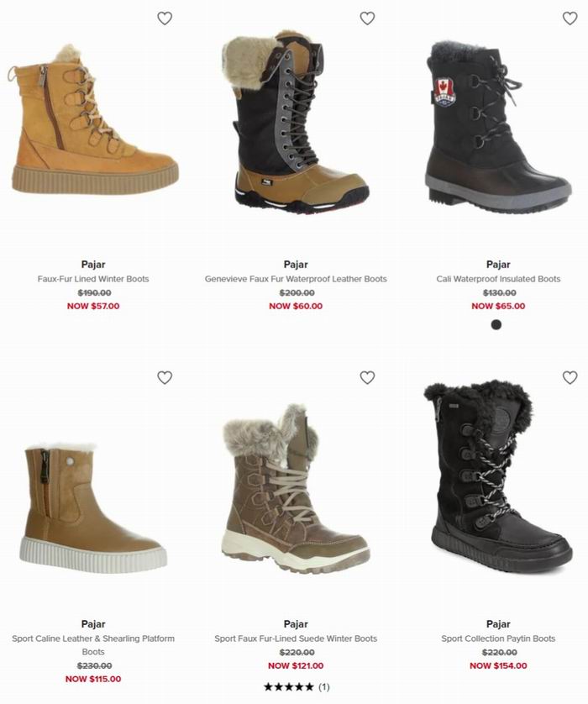View black Cali boot with Canada patch
The image size is (588, 704).
coord(498,127)
